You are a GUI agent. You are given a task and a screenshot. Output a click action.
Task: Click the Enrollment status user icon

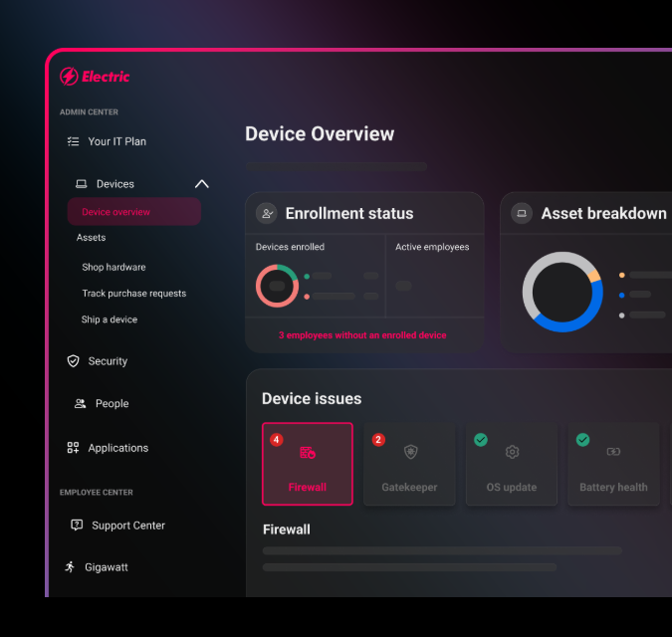point(266,213)
